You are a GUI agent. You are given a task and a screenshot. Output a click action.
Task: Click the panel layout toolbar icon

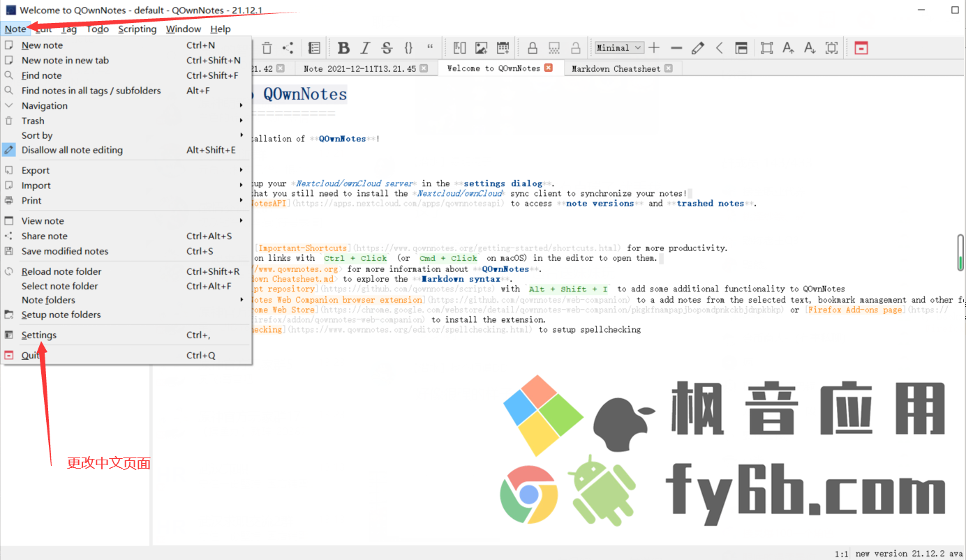click(x=741, y=48)
